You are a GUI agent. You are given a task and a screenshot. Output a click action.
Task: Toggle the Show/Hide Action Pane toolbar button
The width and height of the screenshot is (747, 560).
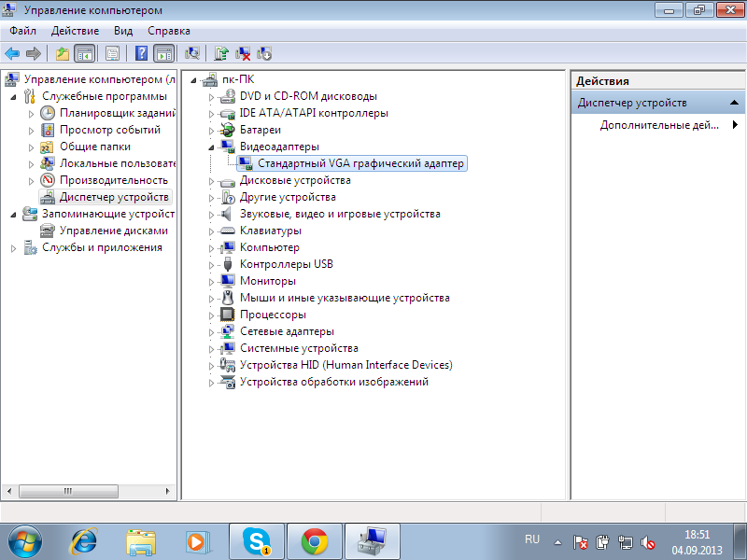[164, 53]
